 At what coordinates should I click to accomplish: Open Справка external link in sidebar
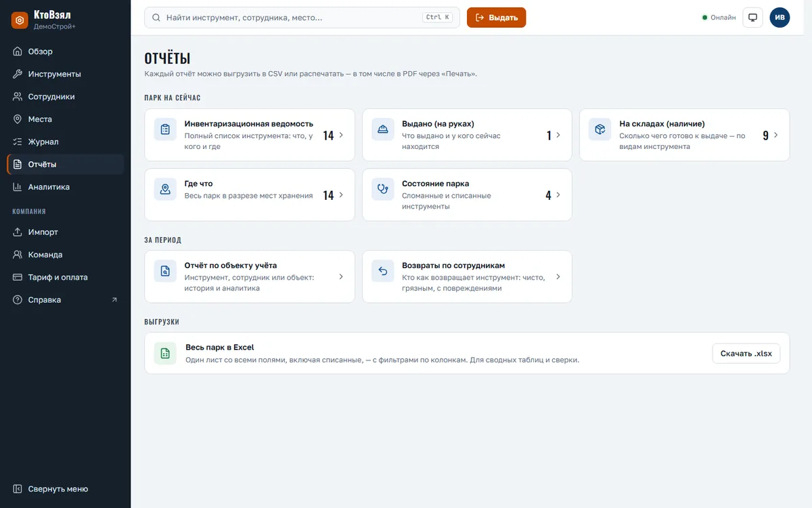[x=65, y=299]
